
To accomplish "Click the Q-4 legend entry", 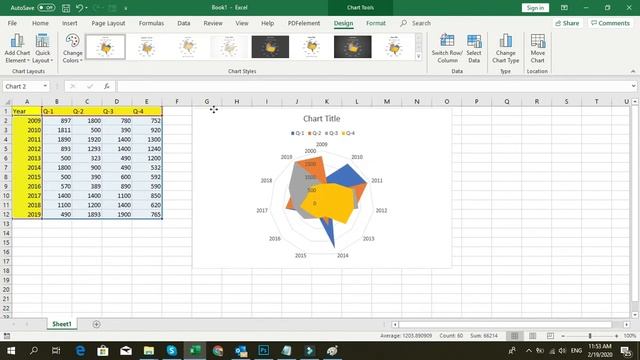I will coord(348,133).
